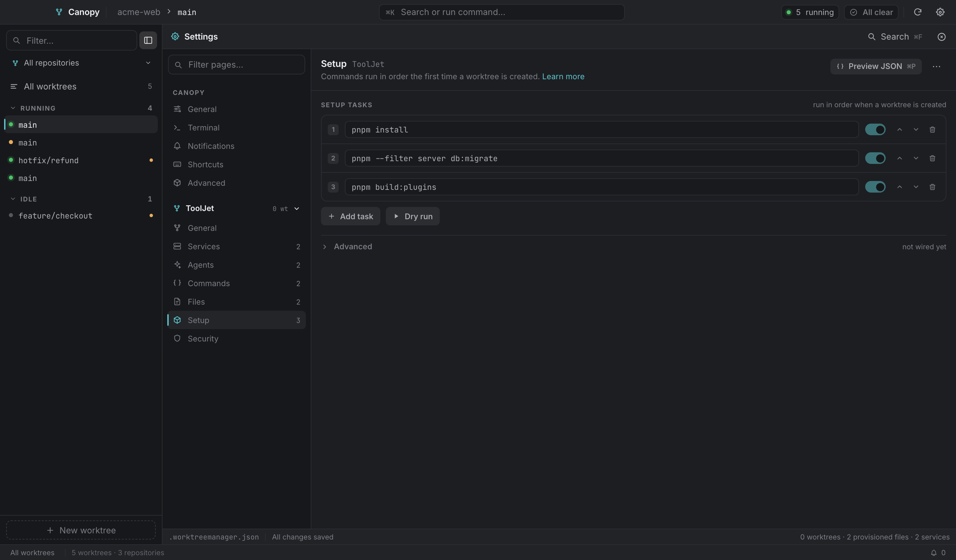The width and height of the screenshot is (956, 560).
Task: Move build:plugins task up
Action: pyautogui.click(x=899, y=187)
